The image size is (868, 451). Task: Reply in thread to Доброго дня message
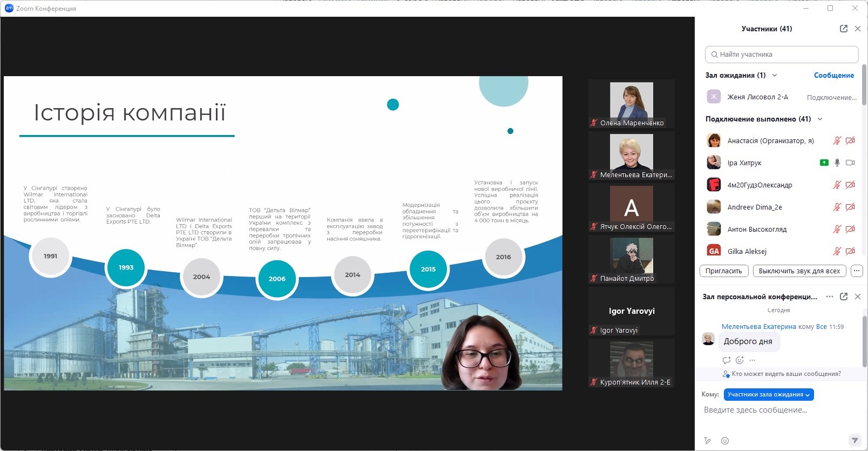[x=727, y=360]
